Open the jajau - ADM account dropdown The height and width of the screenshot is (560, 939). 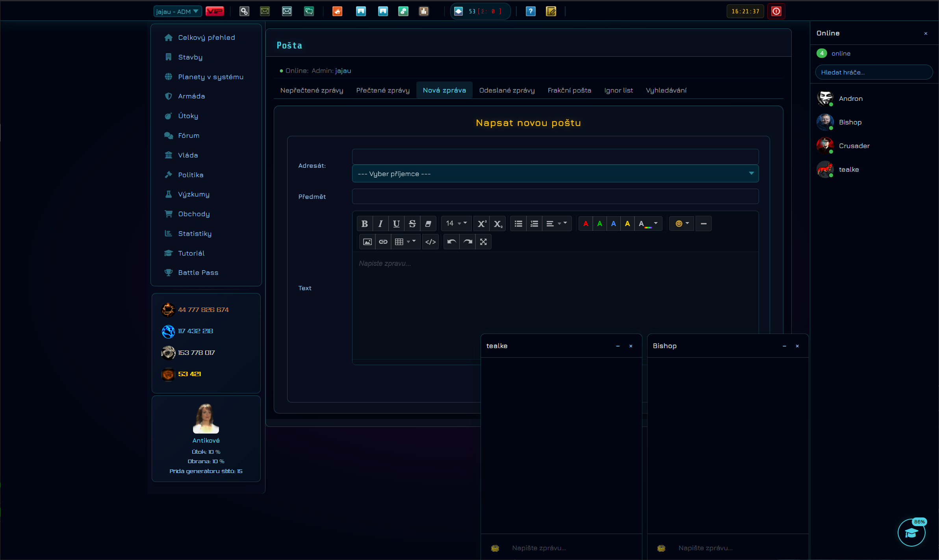177,11
